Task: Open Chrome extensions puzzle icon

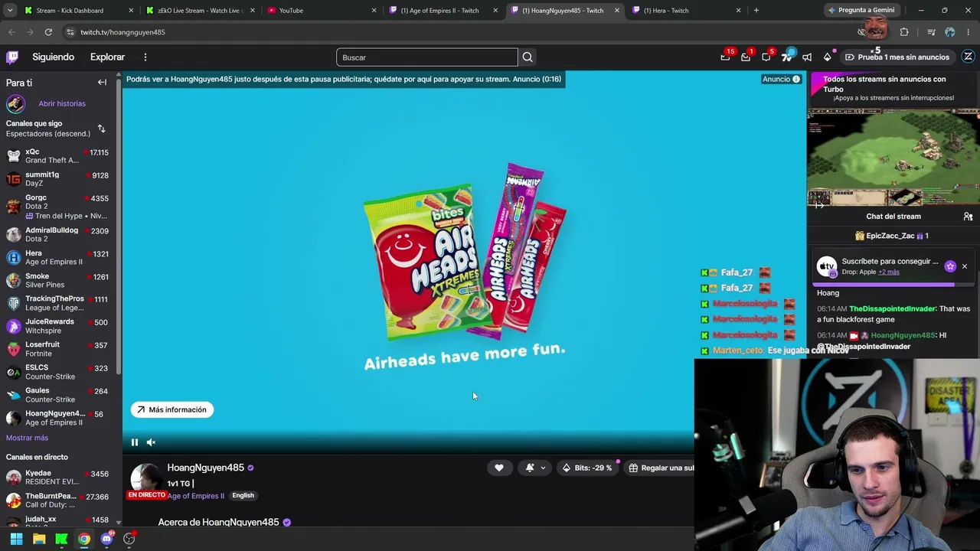Action: coord(904,32)
